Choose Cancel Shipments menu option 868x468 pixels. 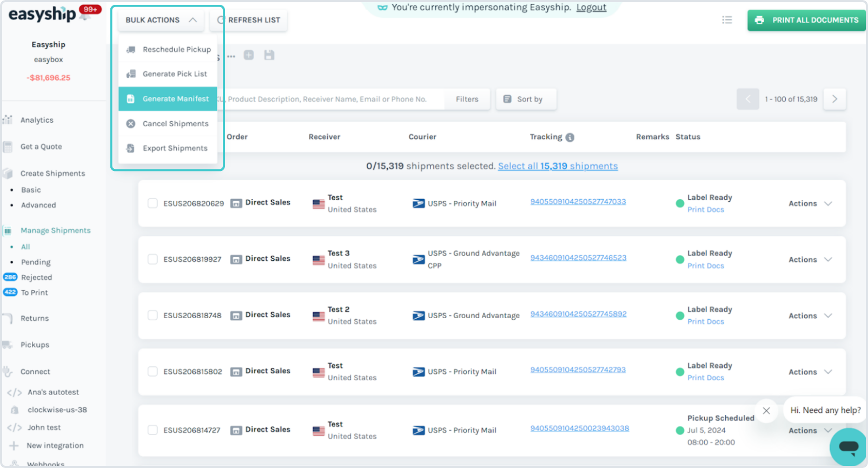coord(168,124)
